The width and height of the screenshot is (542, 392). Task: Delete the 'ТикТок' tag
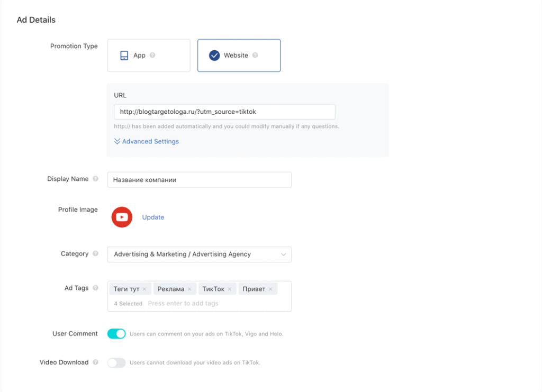[x=230, y=289]
